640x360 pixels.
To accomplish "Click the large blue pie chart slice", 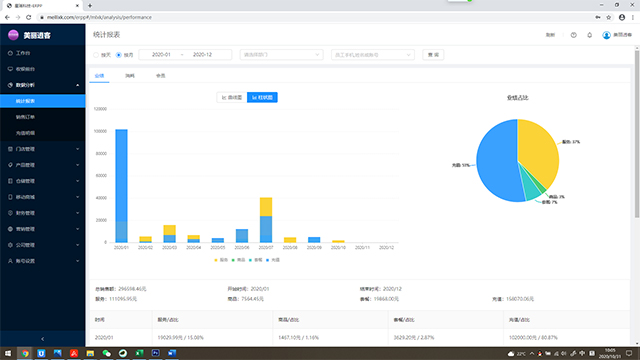I will (x=496, y=161).
